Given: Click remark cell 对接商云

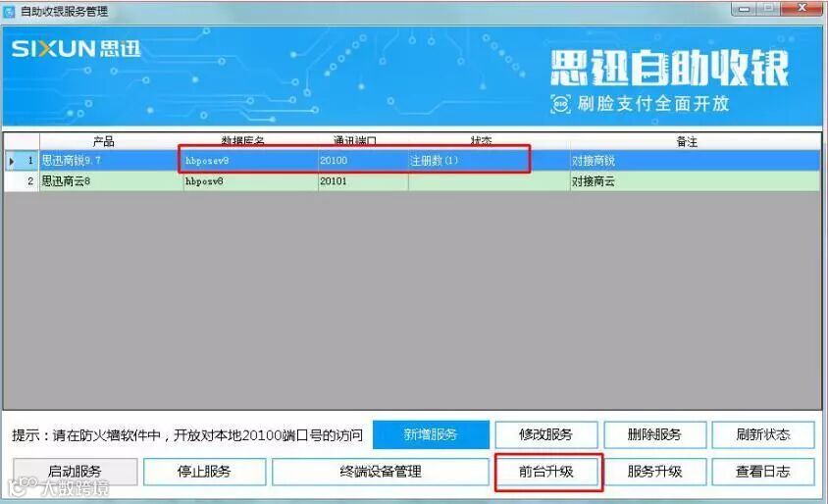Looking at the screenshot, I should click(695, 181).
